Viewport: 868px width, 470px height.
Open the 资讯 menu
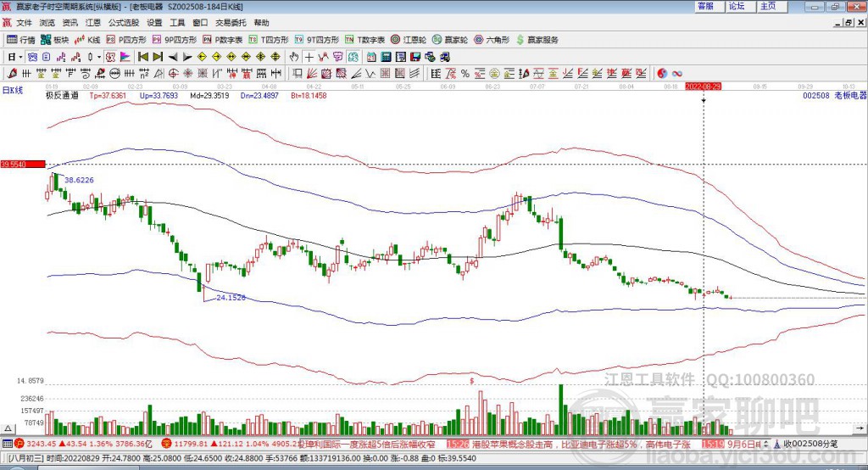[x=70, y=23]
